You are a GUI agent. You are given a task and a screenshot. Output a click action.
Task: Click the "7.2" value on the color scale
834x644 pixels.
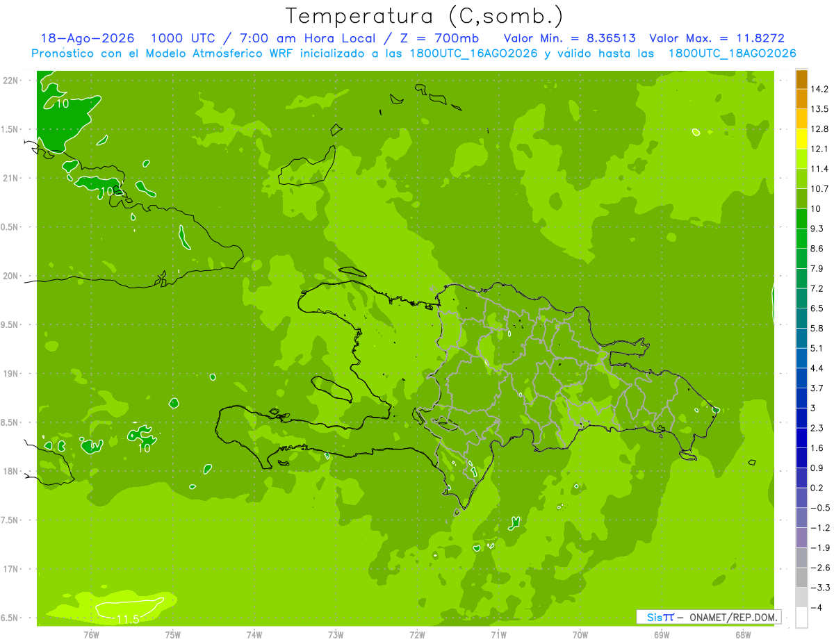pos(817,288)
